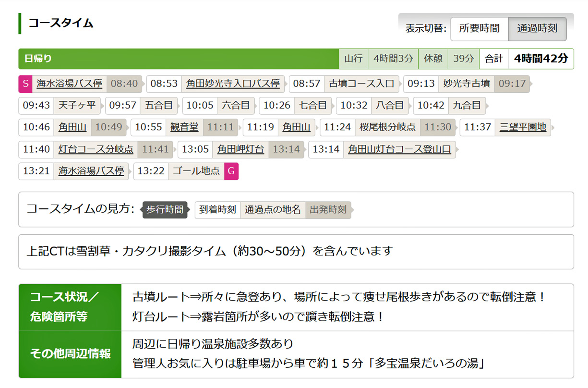Click the ゴール地点 waypoint label
The height and width of the screenshot is (388, 588).
coord(196,171)
